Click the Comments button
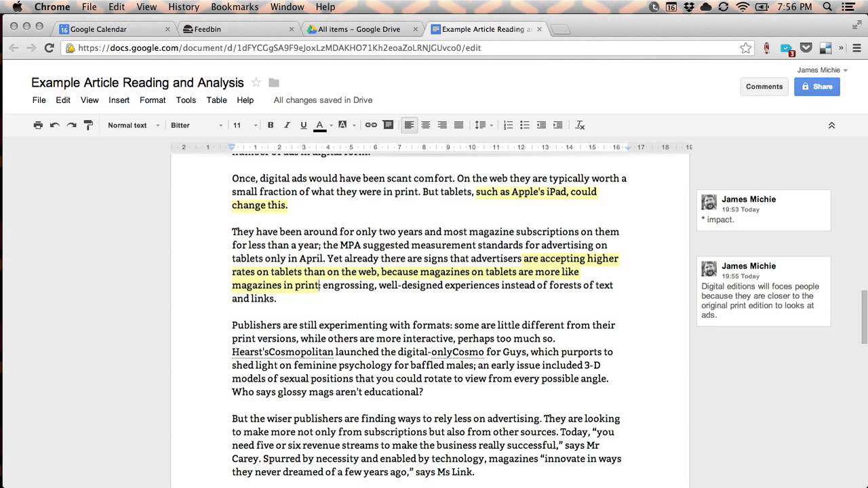This screenshot has height=488, width=868. pyautogui.click(x=764, y=86)
